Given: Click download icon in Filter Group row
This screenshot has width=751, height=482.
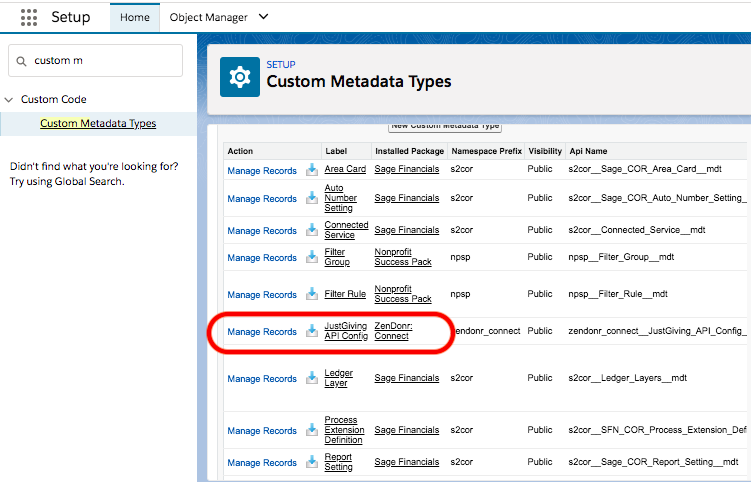Looking at the screenshot, I should pyautogui.click(x=312, y=257).
